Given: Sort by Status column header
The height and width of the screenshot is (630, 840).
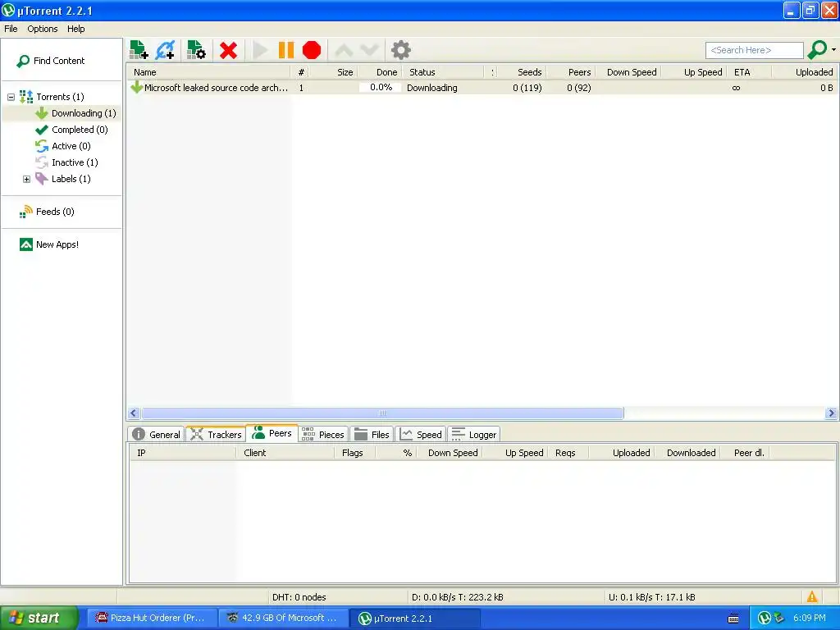Looking at the screenshot, I should point(444,72).
